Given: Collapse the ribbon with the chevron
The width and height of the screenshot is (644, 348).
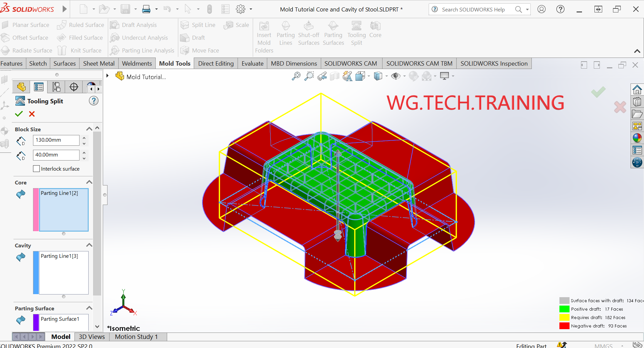Looking at the screenshot, I should [x=637, y=51].
